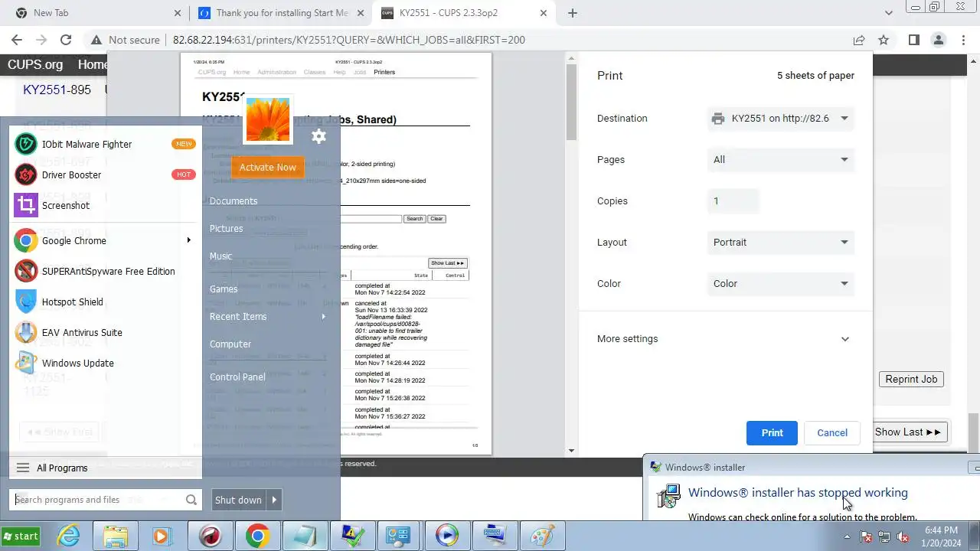
Task: Click the Action Center flag tray icon
Action: click(x=866, y=536)
